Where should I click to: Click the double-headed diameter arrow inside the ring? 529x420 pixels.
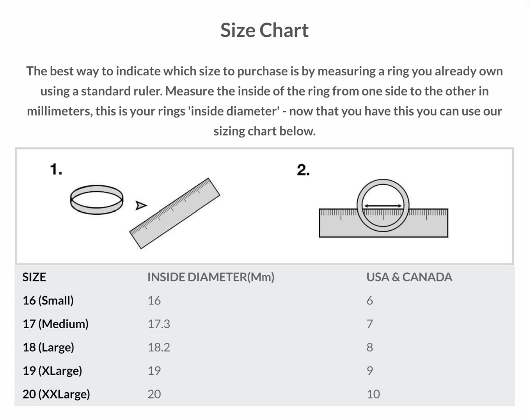coord(383,206)
